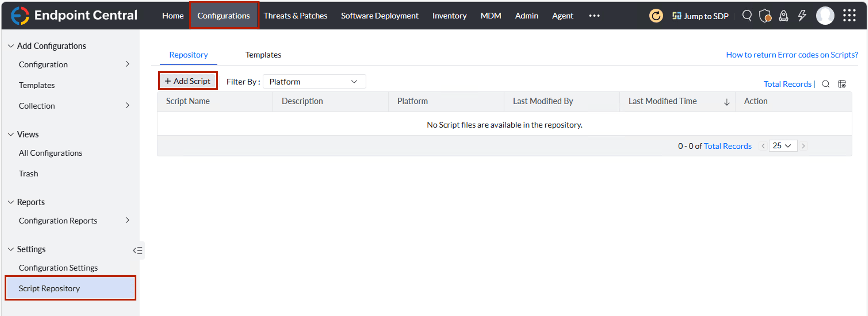Go to next page arrow

point(803,146)
